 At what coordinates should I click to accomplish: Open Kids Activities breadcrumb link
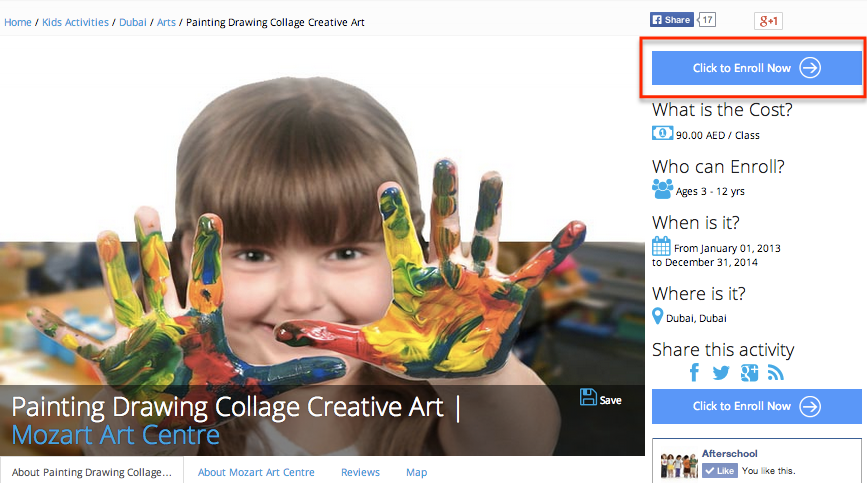pos(75,22)
